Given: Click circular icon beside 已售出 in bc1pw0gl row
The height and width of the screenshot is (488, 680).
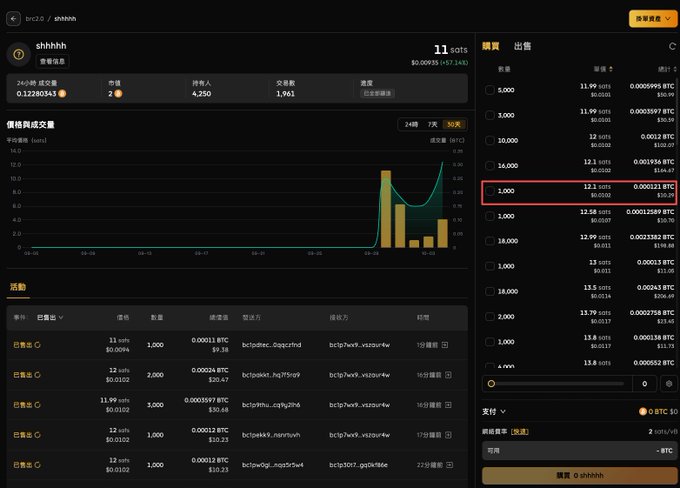Looking at the screenshot, I should [x=37, y=465].
